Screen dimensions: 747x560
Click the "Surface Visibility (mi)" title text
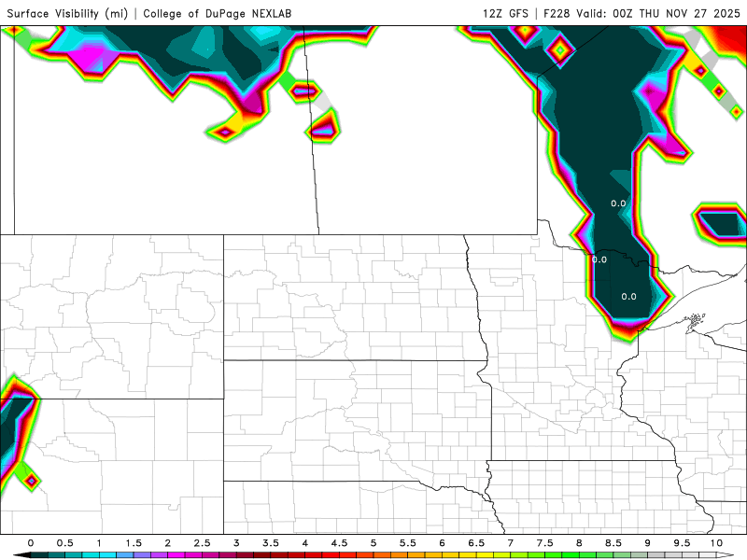pos(67,13)
